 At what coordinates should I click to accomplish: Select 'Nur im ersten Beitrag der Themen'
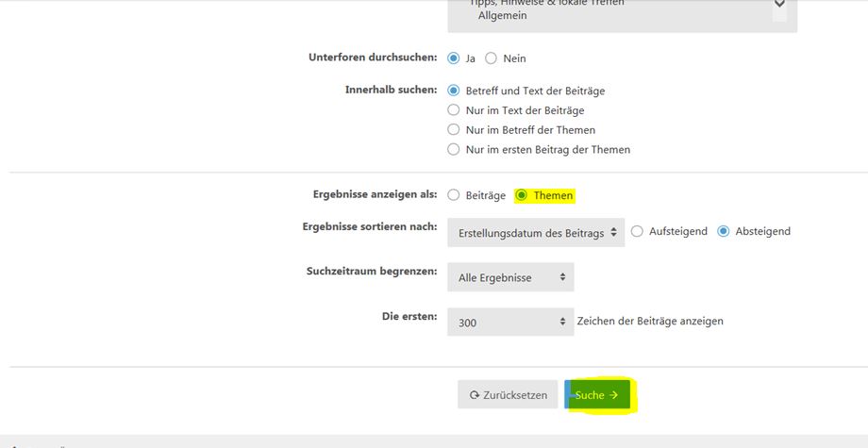[454, 150]
